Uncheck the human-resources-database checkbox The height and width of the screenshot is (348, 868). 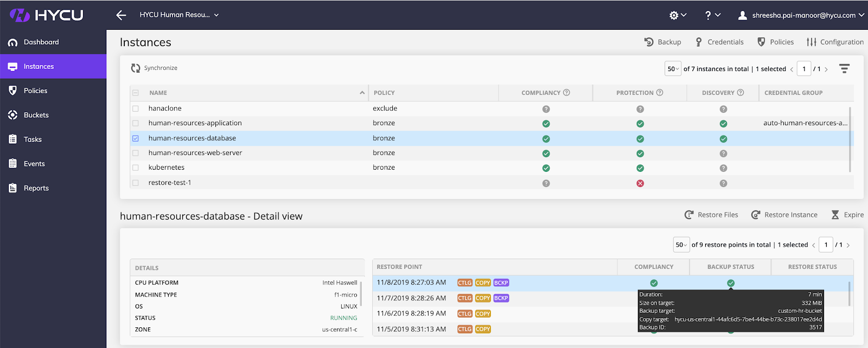(x=136, y=138)
